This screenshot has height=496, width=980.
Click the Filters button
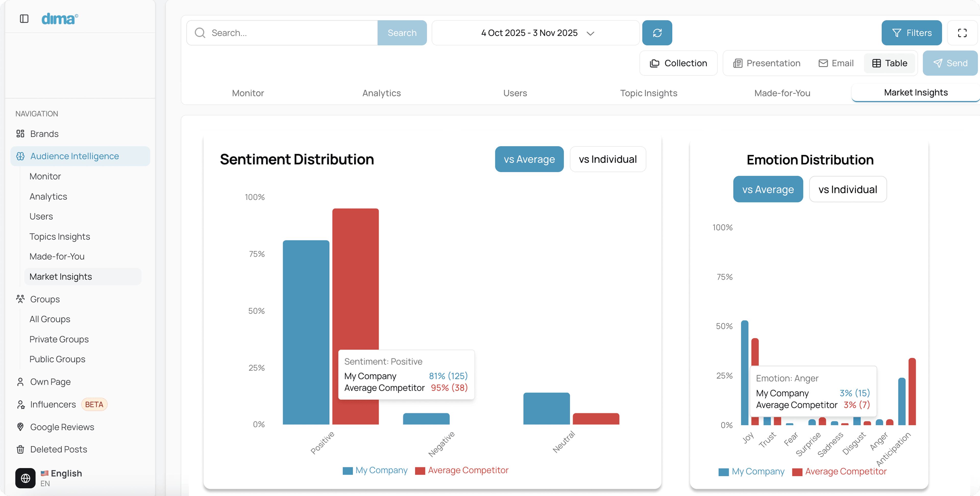point(912,33)
